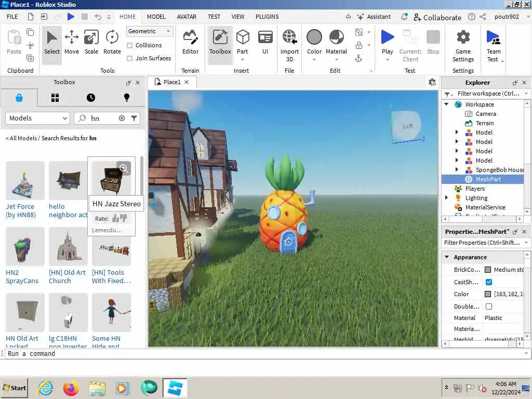Screen dimensions: 532x399
Task: Open Toolbox Recent clock tab
Action: 90,98
